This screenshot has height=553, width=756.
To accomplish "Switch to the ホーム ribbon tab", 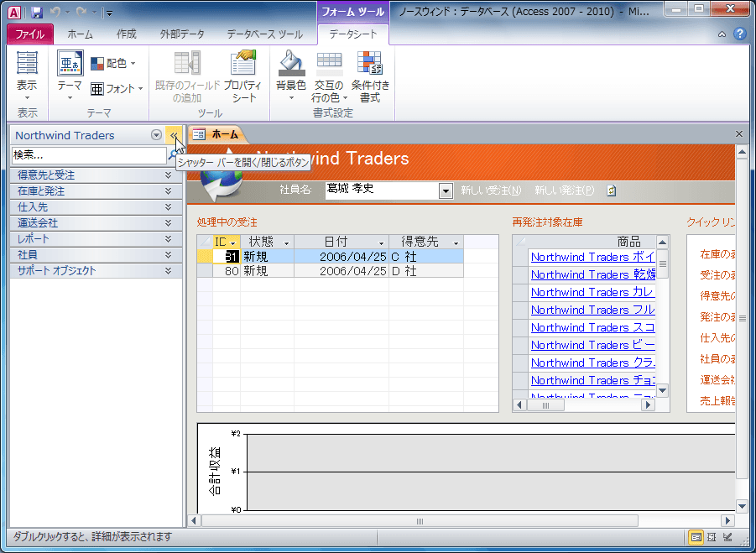I will click(80, 34).
